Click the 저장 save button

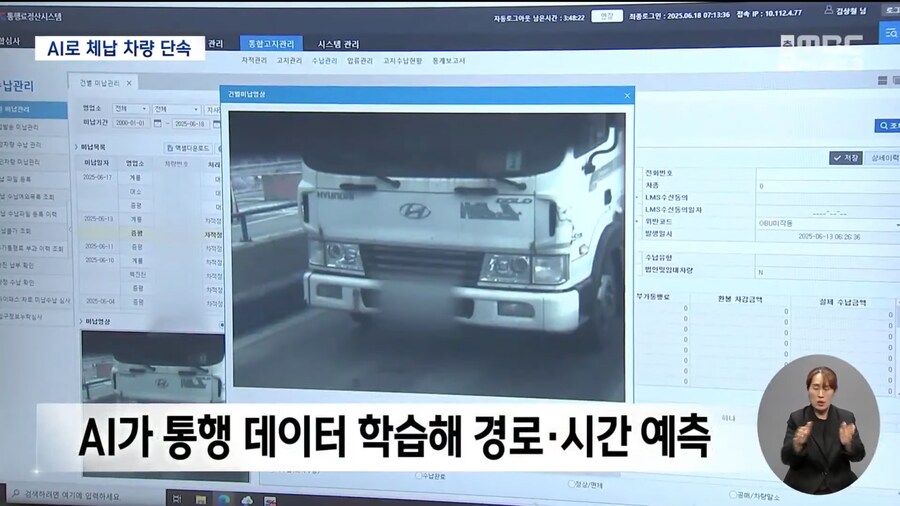tap(845, 158)
